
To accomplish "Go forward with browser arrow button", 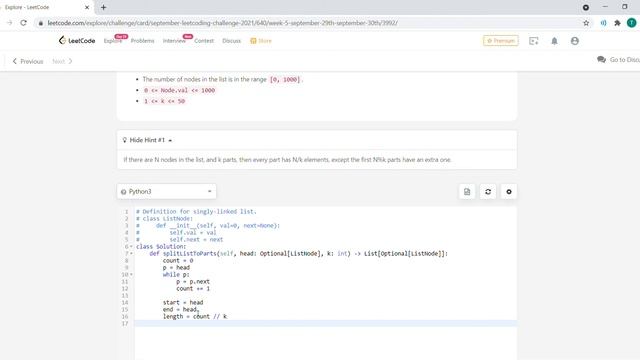I will [9, 23].
